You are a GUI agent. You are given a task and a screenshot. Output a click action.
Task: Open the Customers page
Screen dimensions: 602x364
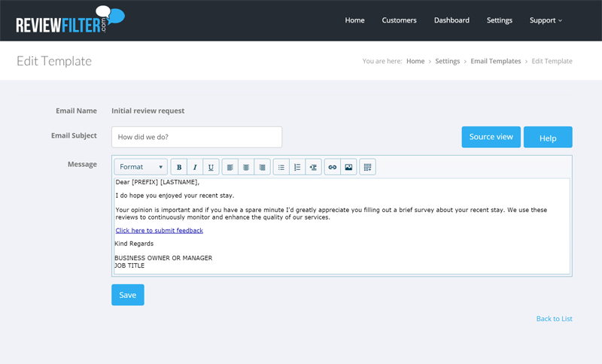pyautogui.click(x=399, y=20)
